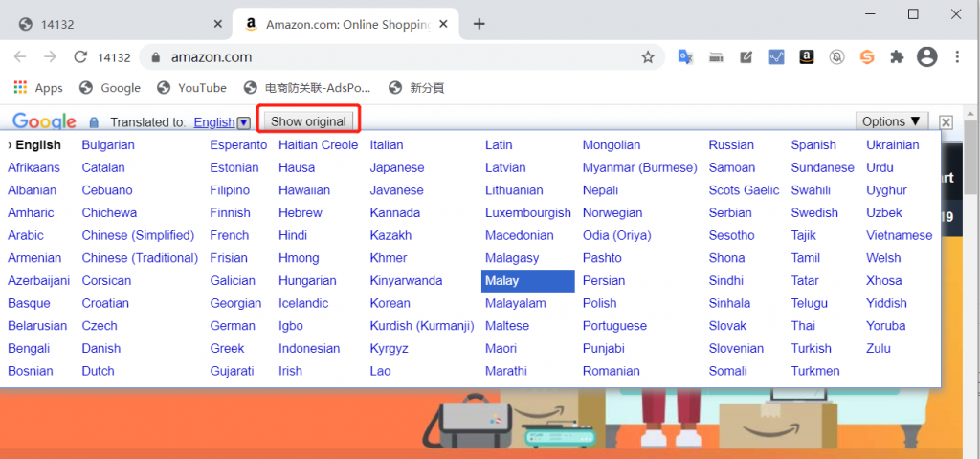Select Hindi in the language list
Screen dimensions: 980x459
coord(293,235)
